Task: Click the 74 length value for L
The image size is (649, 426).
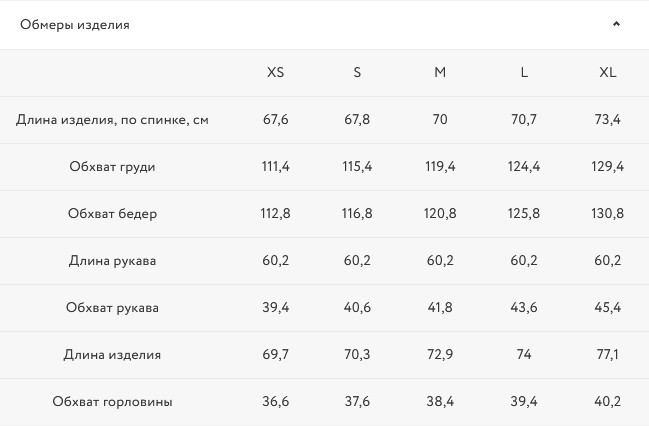Action: pos(524,355)
